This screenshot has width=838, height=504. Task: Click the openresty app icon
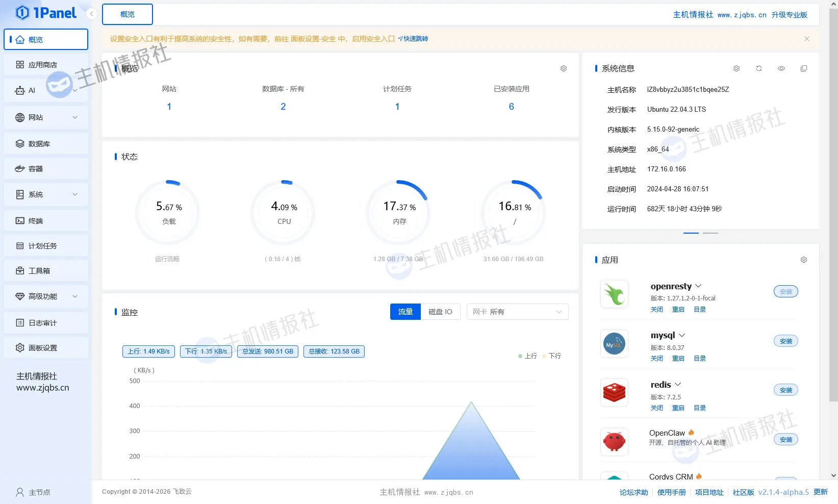tap(614, 294)
